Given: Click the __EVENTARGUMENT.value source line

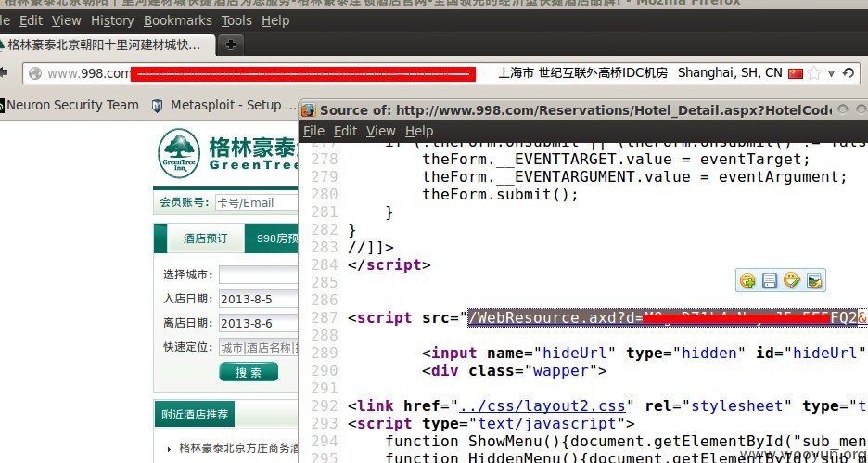Looking at the screenshot, I should (x=635, y=176).
